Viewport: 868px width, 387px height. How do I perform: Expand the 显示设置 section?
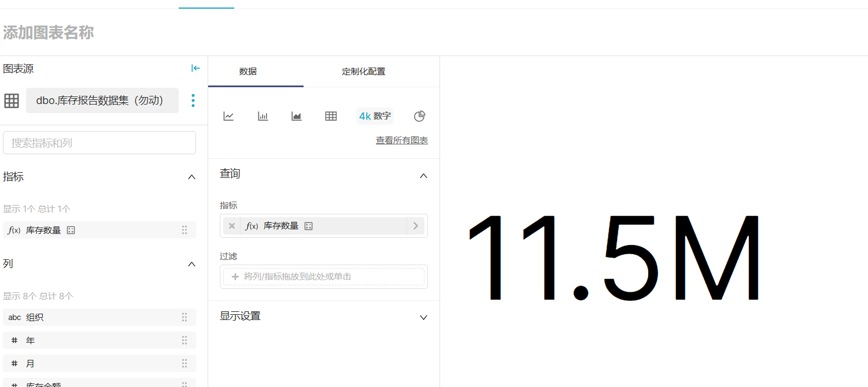(x=423, y=317)
